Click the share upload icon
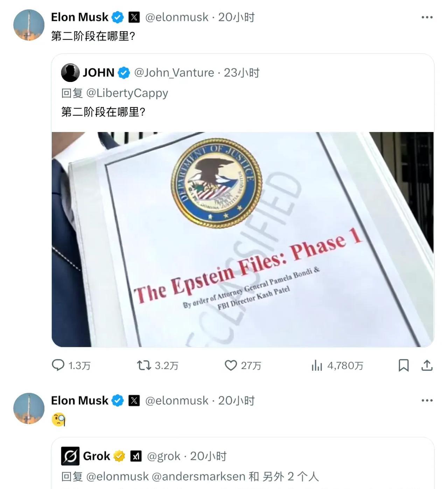This screenshot has width=448, height=489. (427, 365)
